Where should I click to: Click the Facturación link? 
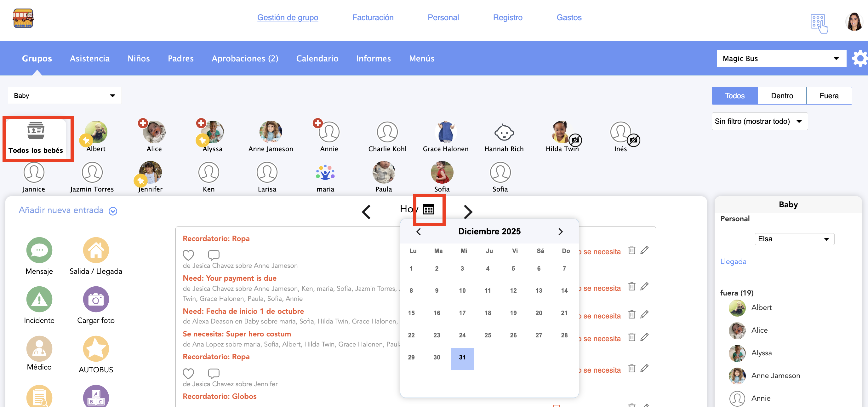[373, 18]
